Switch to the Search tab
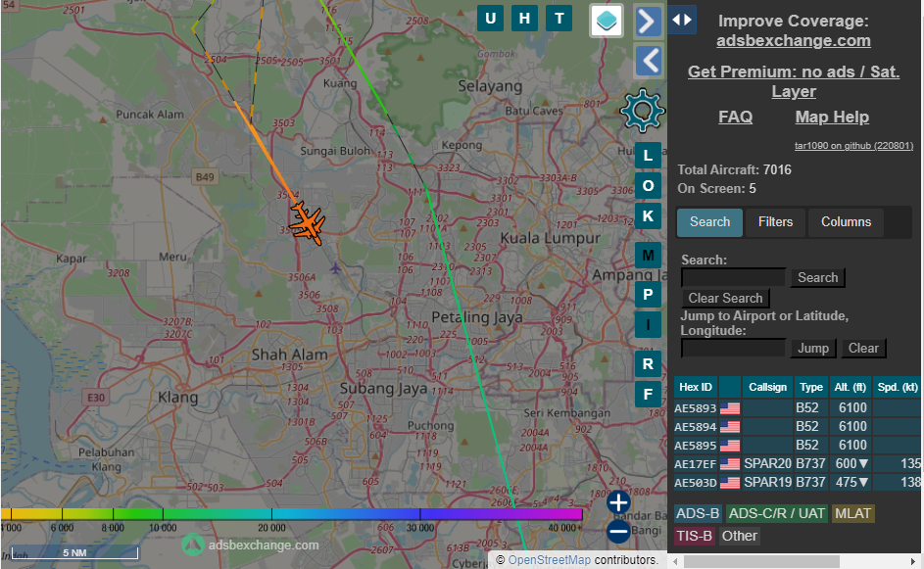924x569 pixels. click(x=709, y=222)
